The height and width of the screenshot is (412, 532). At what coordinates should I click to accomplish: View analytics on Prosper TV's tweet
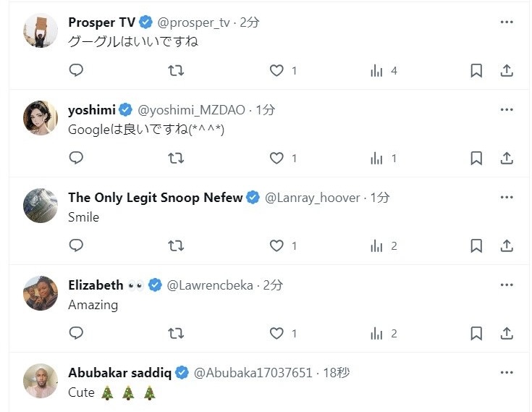point(377,70)
